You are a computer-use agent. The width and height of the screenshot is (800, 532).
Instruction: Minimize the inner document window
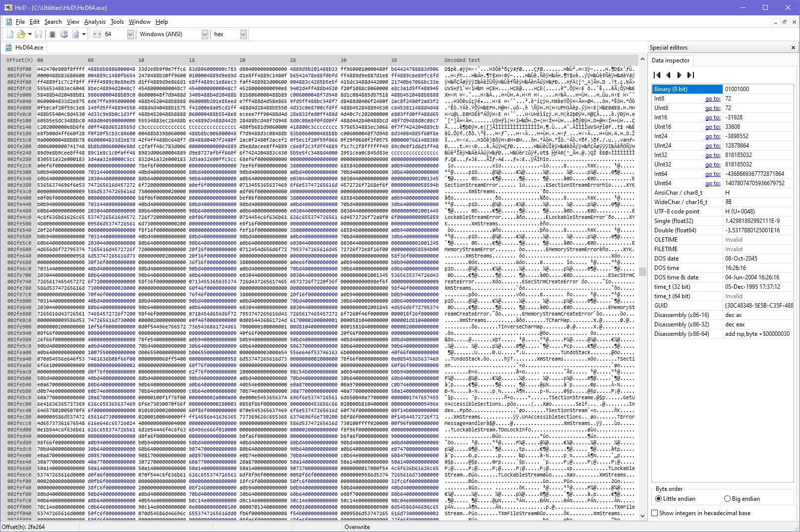[x=776, y=22]
